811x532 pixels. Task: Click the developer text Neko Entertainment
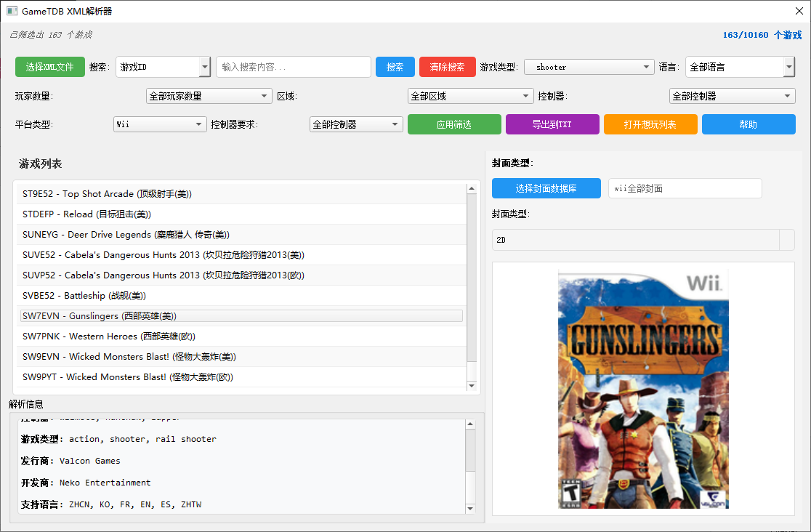(x=105, y=483)
